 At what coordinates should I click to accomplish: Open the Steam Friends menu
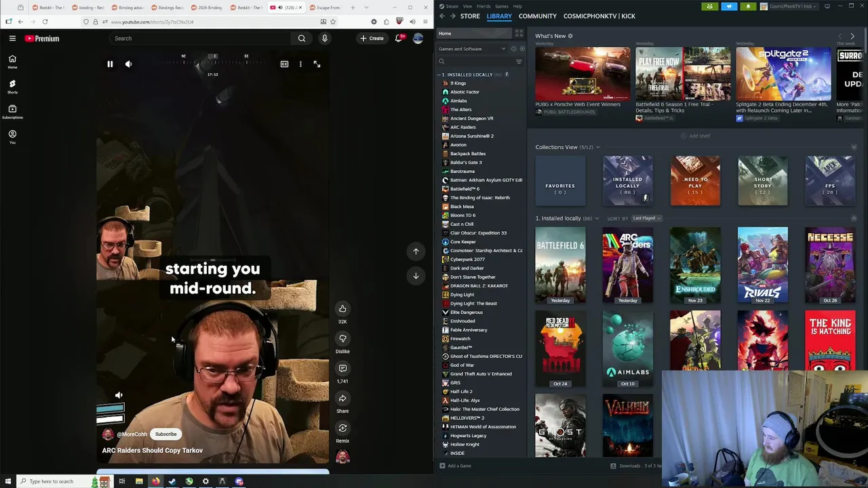coord(484,6)
